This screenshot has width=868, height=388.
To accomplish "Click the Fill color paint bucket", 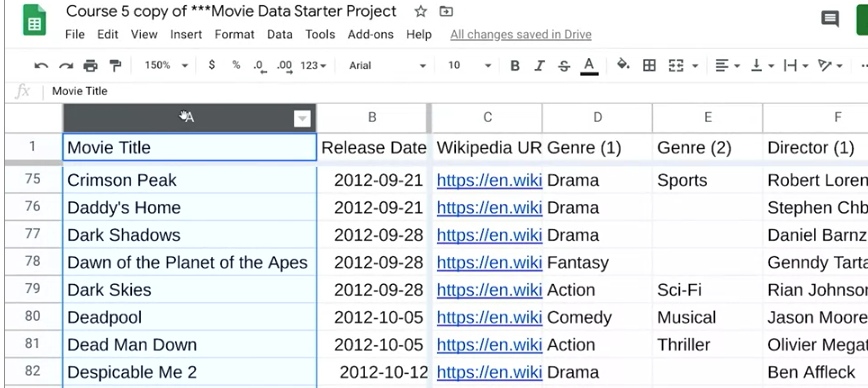I will click(x=623, y=65).
